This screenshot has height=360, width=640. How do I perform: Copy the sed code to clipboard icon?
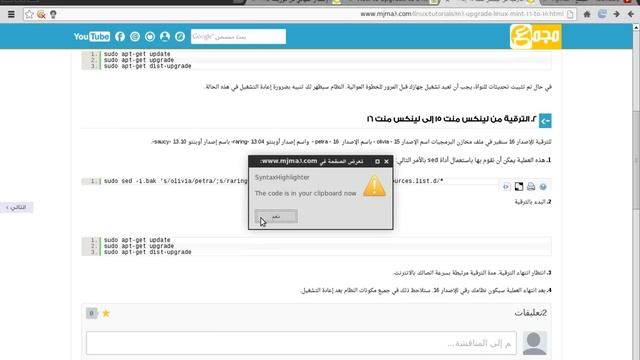pyautogui.click(x=518, y=187)
